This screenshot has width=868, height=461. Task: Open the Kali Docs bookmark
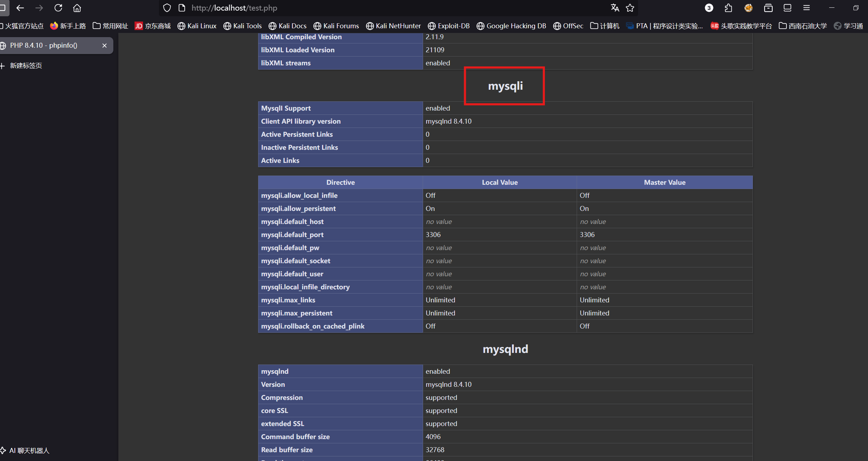click(287, 25)
